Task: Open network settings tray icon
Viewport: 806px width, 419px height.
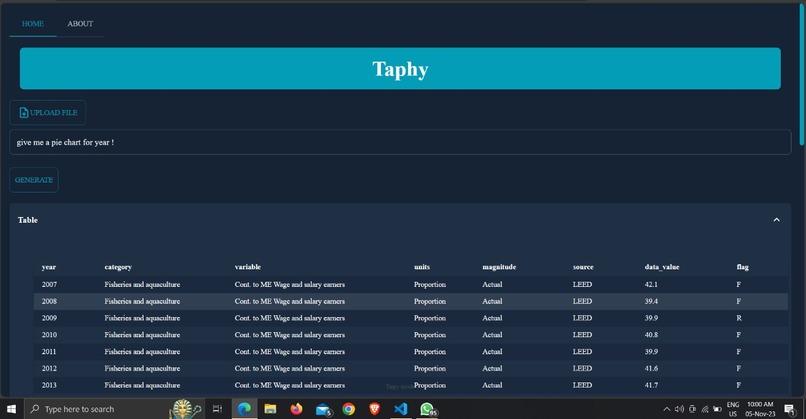Action: (705, 409)
